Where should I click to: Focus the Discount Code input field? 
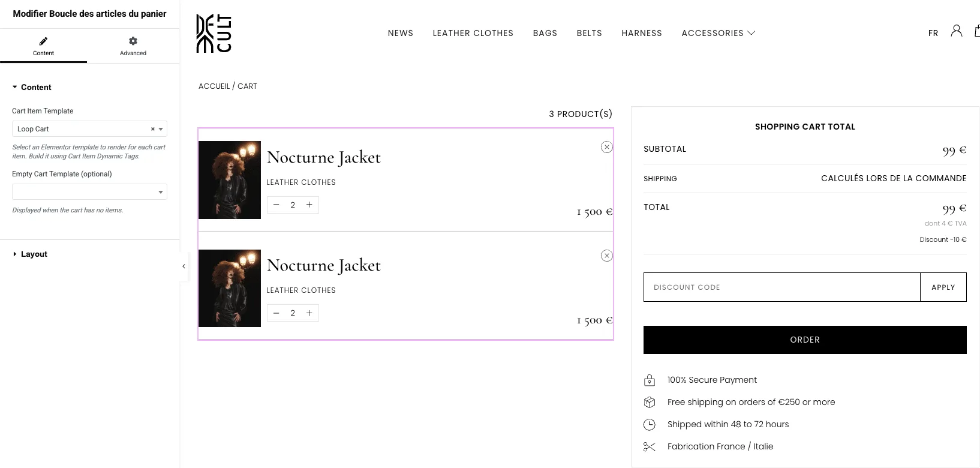coord(781,287)
